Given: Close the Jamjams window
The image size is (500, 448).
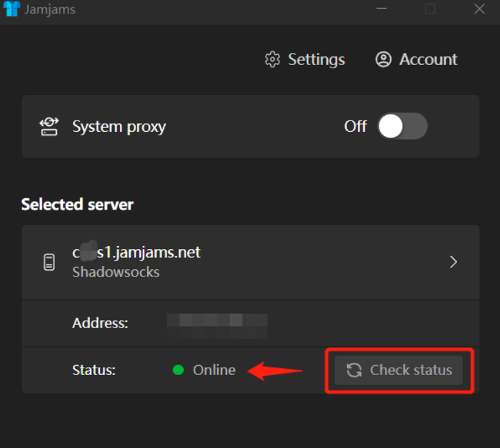Looking at the screenshot, I should (x=479, y=9).
